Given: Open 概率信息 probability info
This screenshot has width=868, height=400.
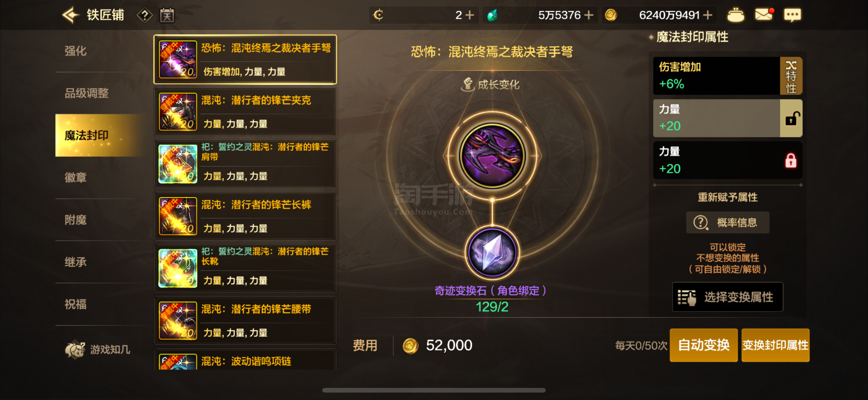Looking at the screenshot, I should 727,223.
